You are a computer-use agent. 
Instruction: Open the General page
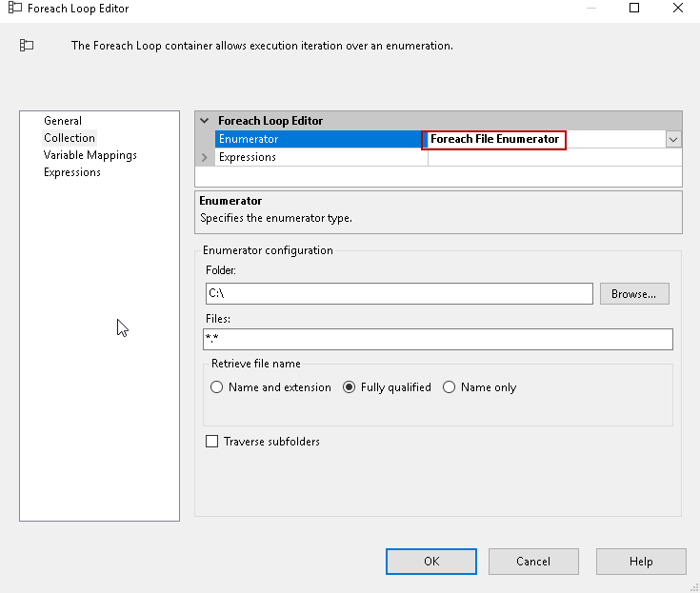coord(63,121)
